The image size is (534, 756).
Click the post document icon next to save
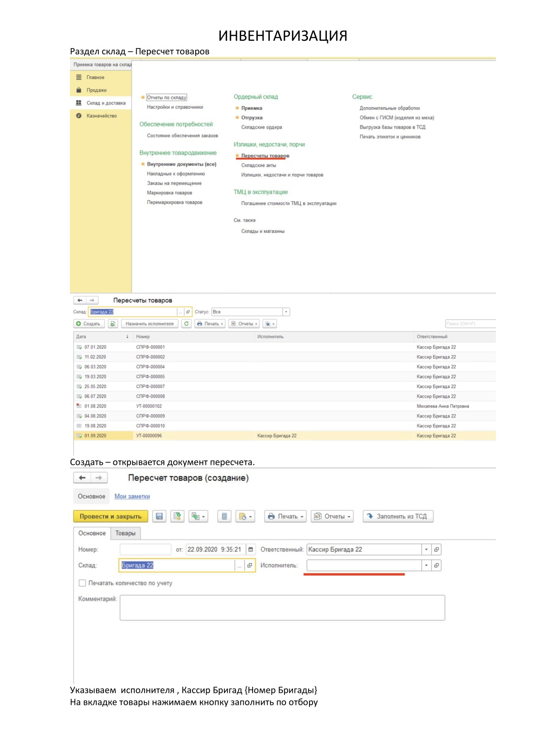[x=177, y=516]
